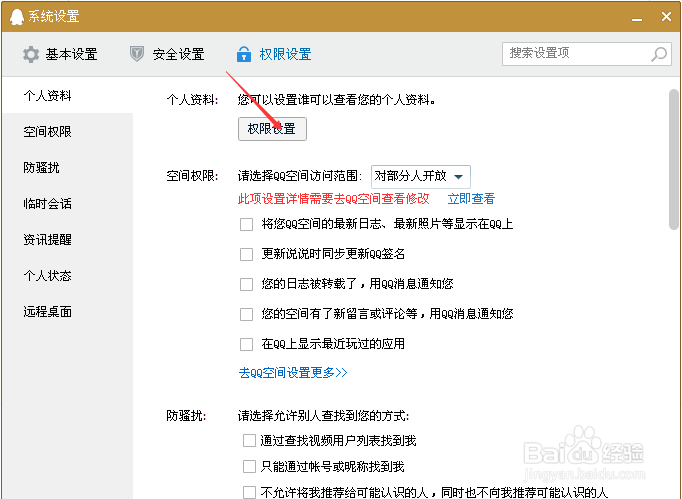Image resolution: width=682 pixels, height=499 pixels.
Task: Check 您的日志被转载了,用QQ消息通知您
Action: [247, 285]
